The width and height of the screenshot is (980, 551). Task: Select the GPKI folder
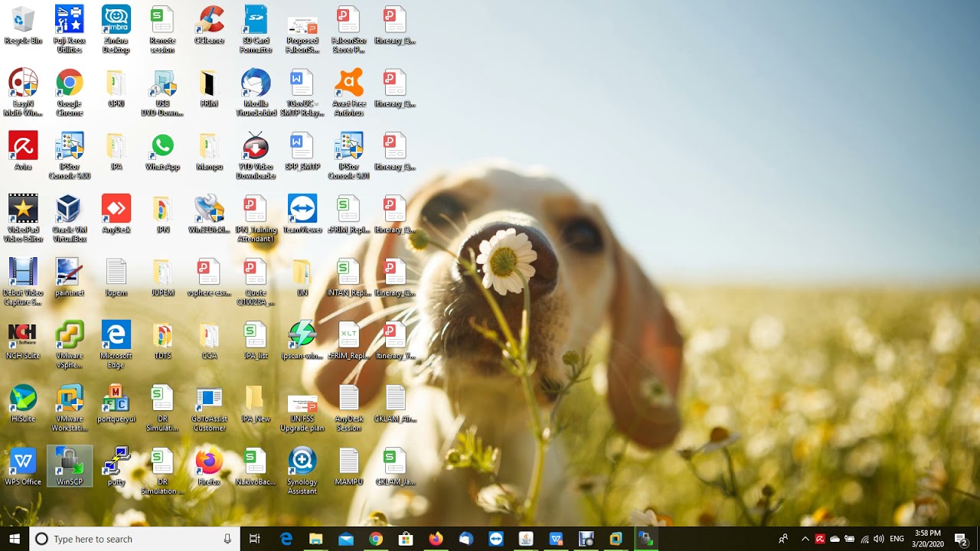[116, 88]
